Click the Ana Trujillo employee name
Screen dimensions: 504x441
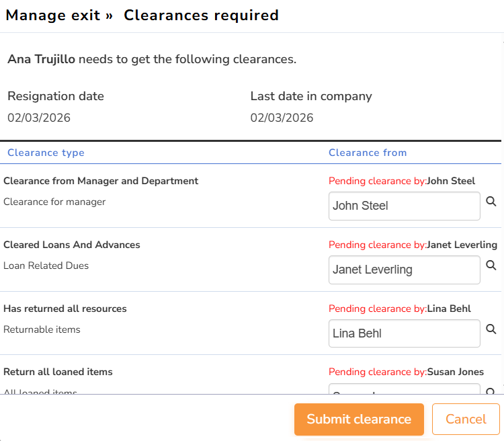(42, 59)
